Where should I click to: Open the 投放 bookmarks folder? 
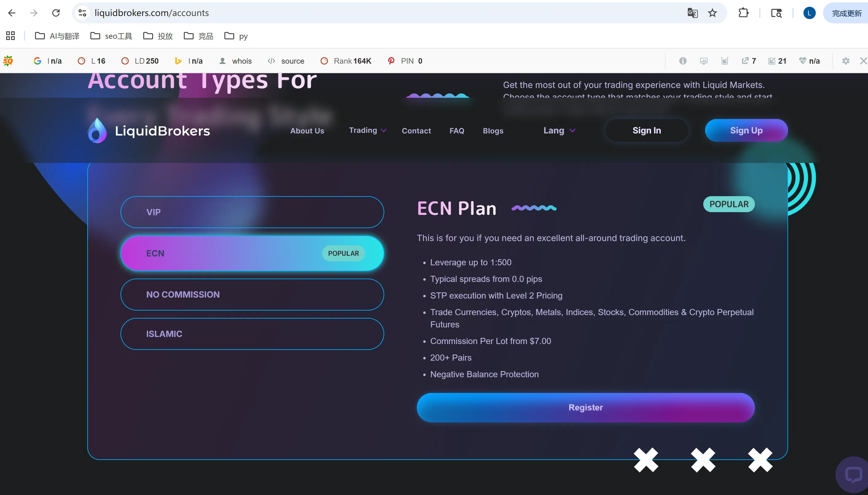158,36
